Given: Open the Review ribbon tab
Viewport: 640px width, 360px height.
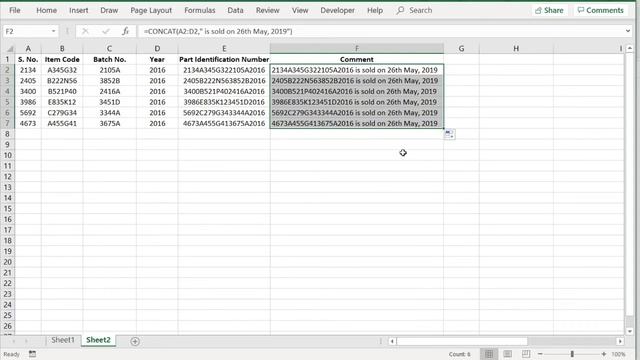Looking at the screenshot, I should tap(267, 10).
